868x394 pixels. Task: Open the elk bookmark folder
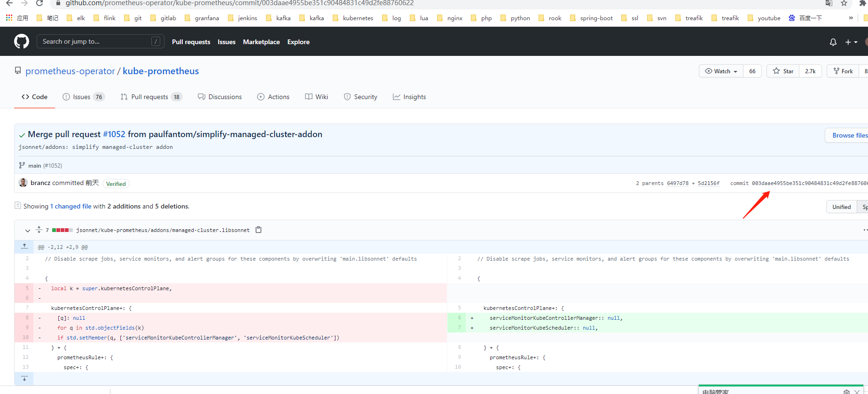pos(76,18)
